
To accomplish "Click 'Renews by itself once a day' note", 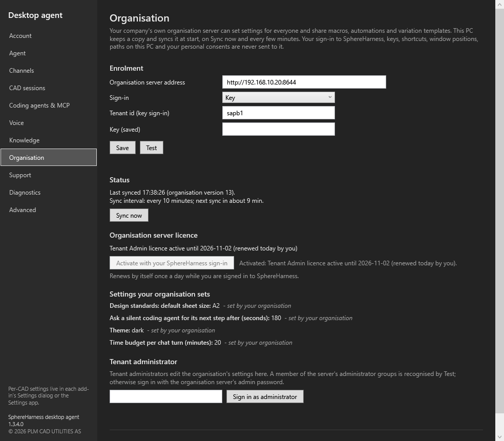I will (x=204, y=276).
